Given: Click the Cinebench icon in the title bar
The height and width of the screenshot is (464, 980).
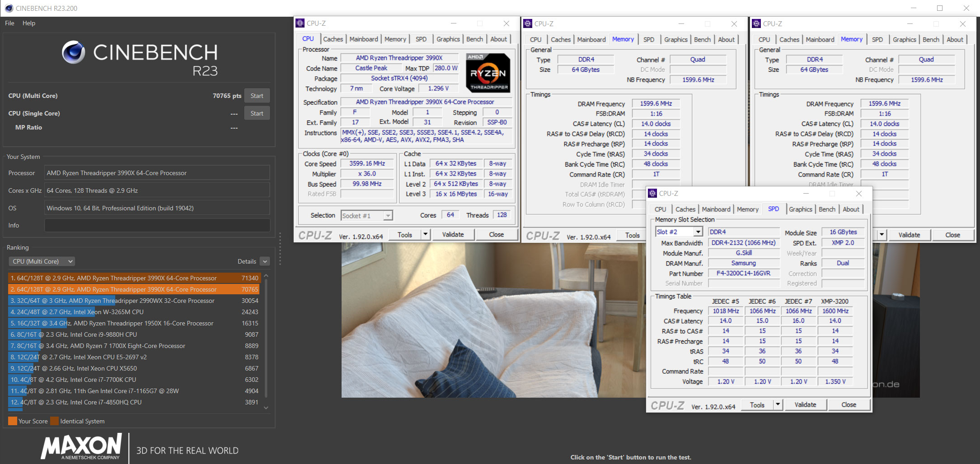Looking at the screenshot, I should click(x=9, y=8).
